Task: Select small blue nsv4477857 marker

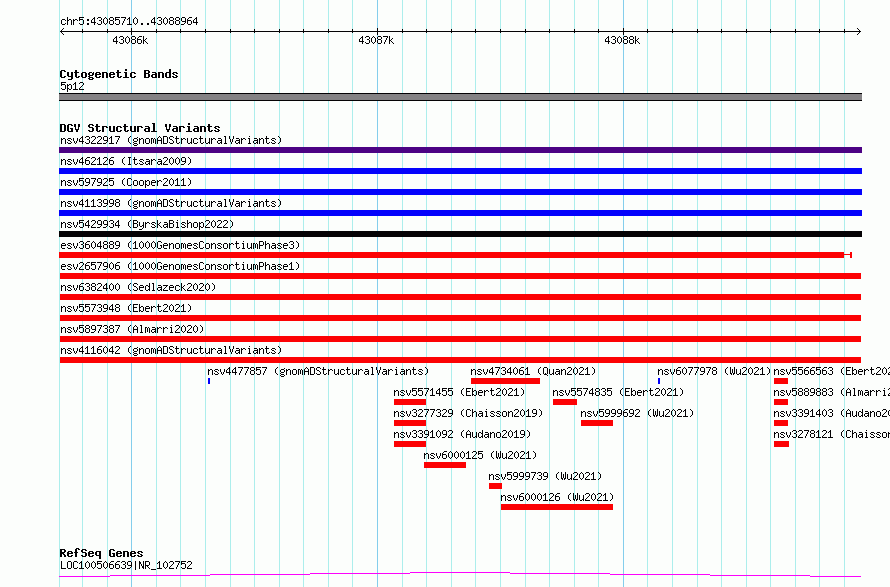Action: point(209,381)
